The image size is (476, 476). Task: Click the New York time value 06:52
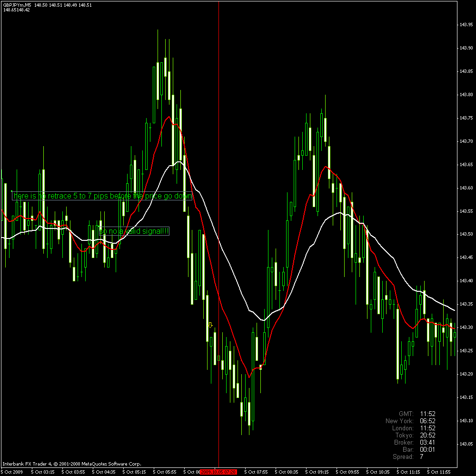427,421
